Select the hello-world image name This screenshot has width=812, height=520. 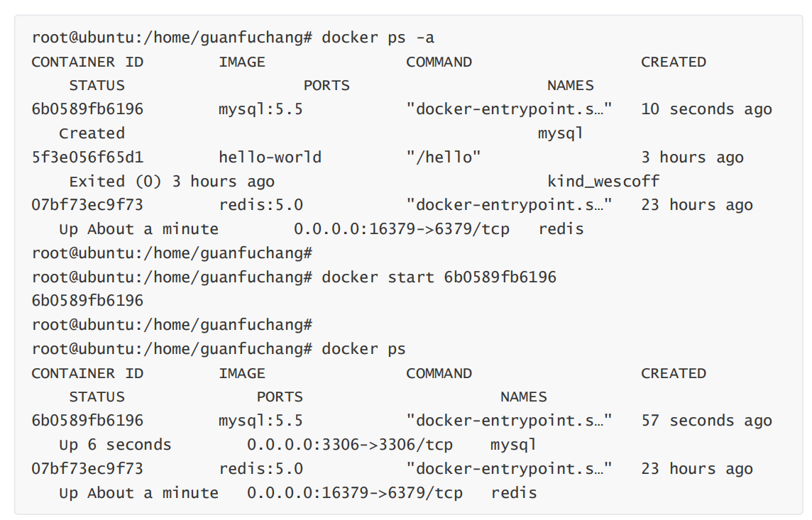(270, 157)
